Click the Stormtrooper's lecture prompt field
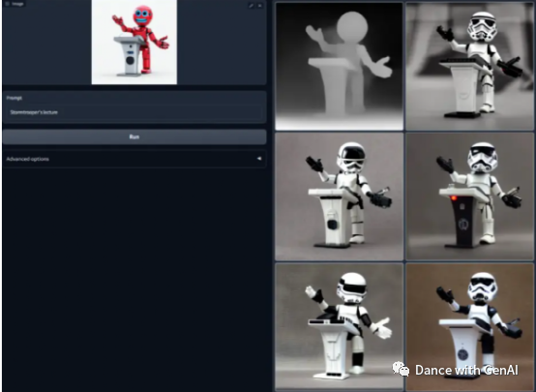This screenshot has width=536, height=392. [x=134, y=112]
